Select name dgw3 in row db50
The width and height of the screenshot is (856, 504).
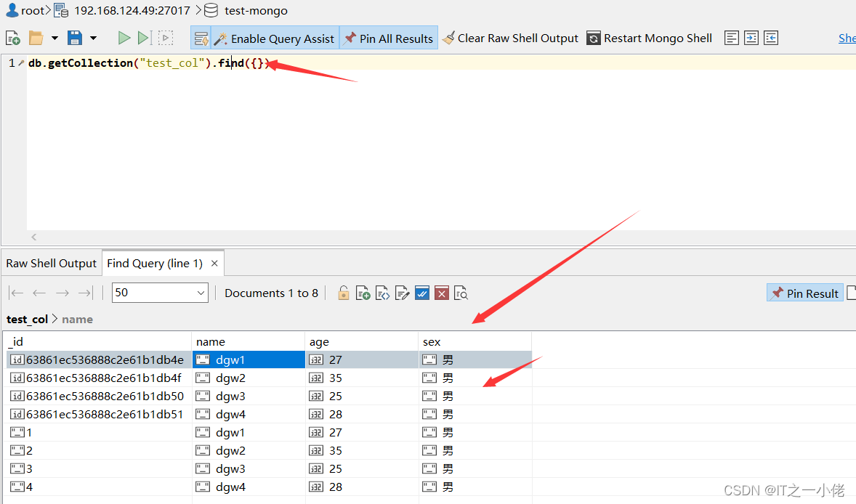(249, 396)
